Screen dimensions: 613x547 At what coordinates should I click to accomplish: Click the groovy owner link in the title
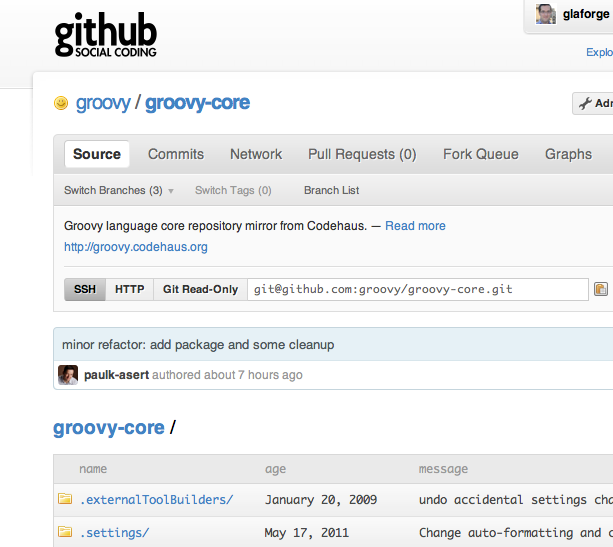click(x=103, y=103)
